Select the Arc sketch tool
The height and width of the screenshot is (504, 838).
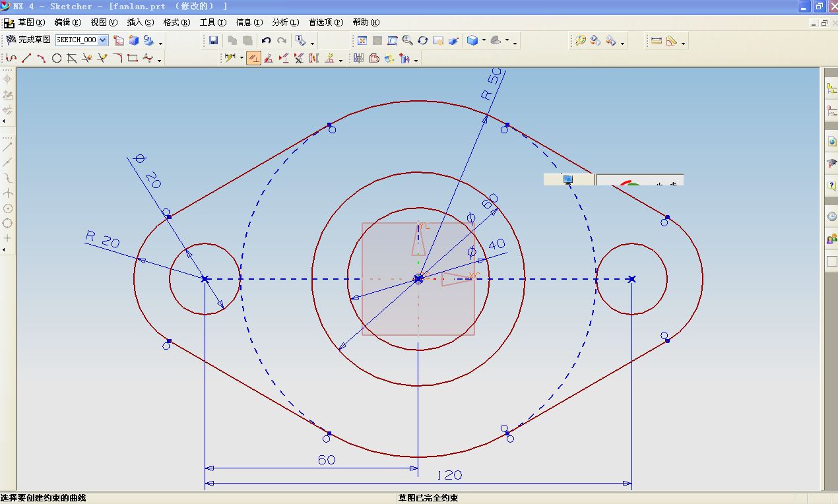click(x=41, y=58)
